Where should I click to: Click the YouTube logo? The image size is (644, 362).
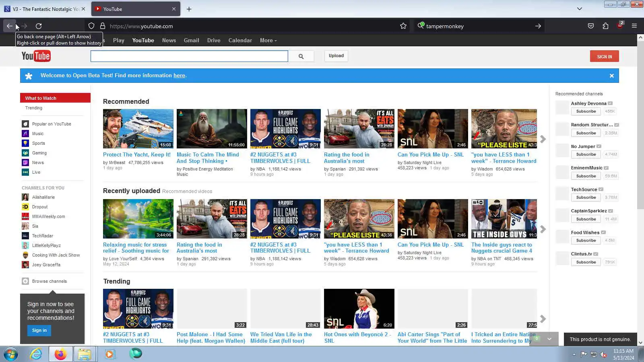tap(36, 56)
